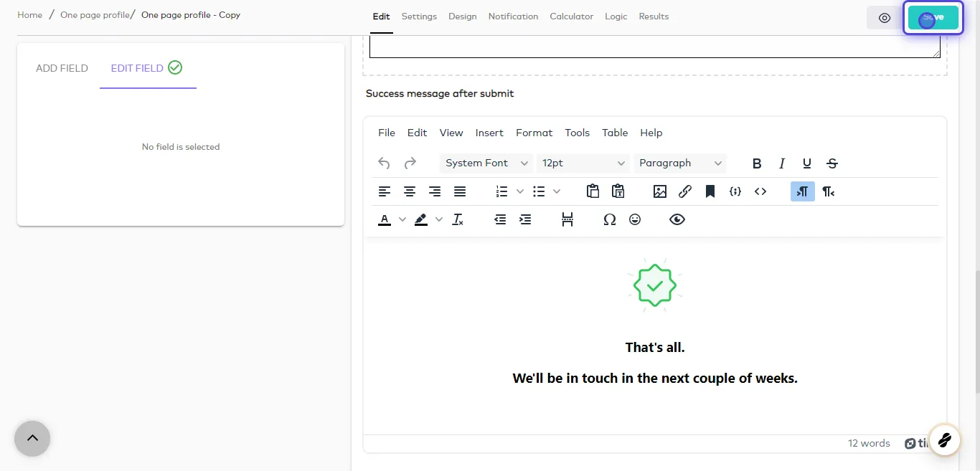Click the clear formatting icon
Image resolution: width=980 pixels, height=471 pixels.
coord(458,219)
